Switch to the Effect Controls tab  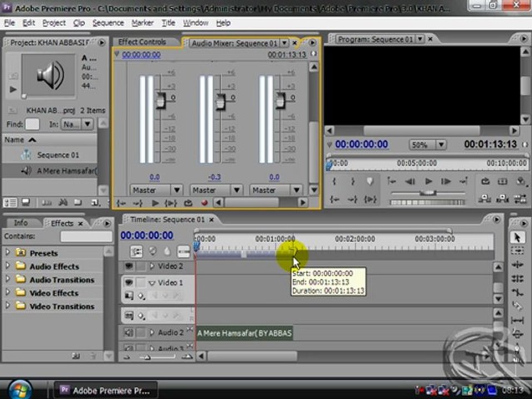[142, 42]
